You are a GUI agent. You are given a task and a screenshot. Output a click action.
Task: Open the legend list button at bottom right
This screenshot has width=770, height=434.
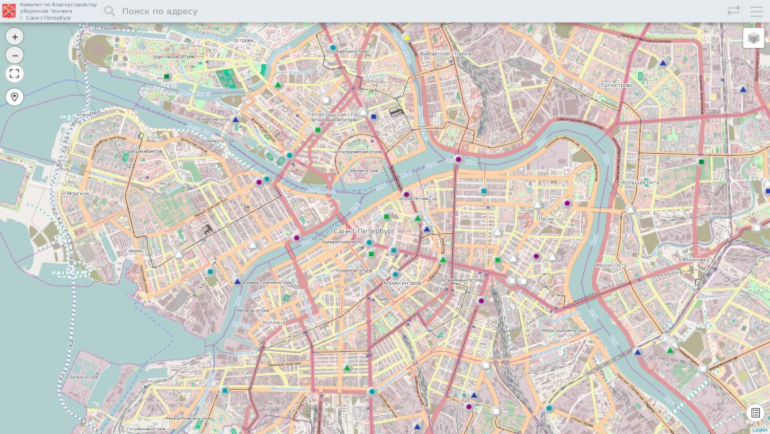(x=755, y=413)
